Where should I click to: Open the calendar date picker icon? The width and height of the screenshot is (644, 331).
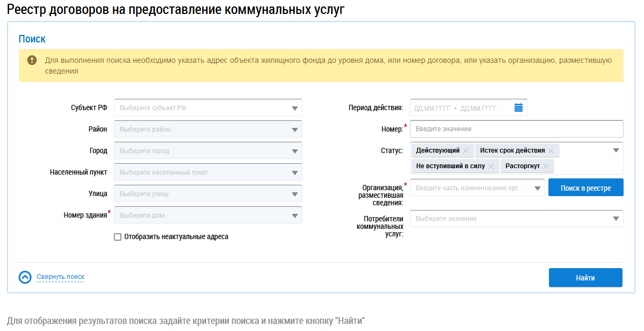pos(518,108)
